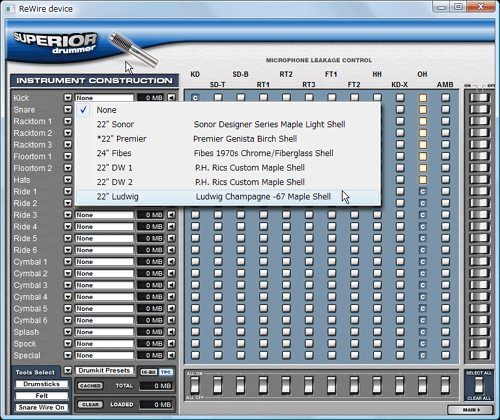
Task: Click the Tools Select label
Action: pos(35,372)
